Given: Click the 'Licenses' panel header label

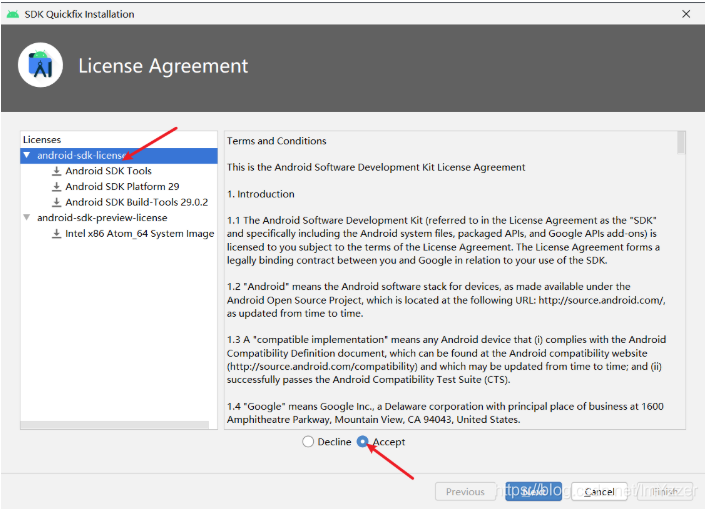Looking at the screenshot, I should click(x=42, y=140).
